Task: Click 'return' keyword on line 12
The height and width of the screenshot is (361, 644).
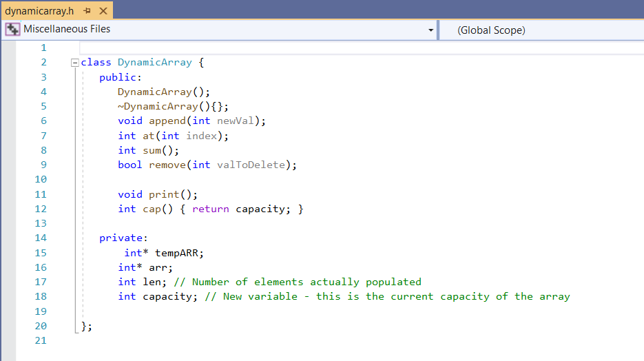Action: point(210,209)
